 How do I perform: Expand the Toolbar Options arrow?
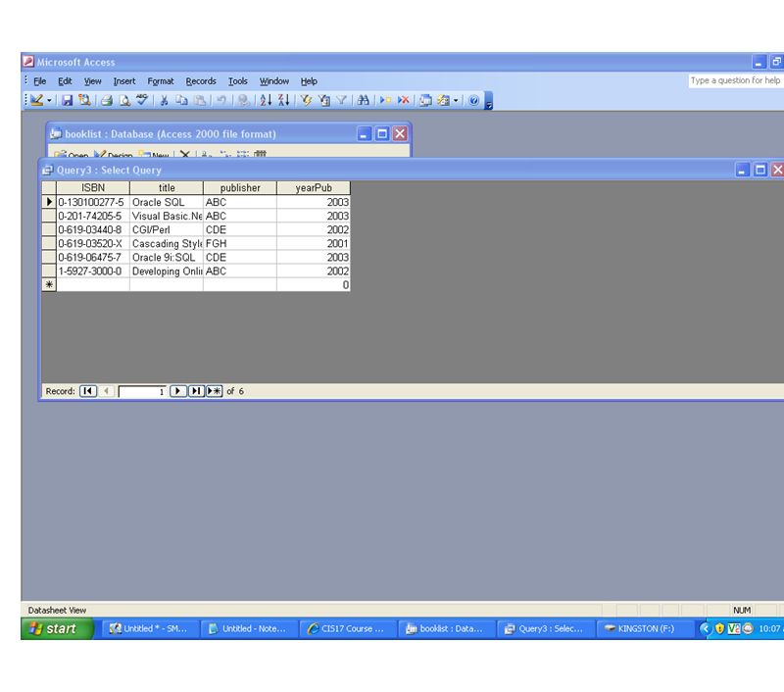pyautogui.click(x=488, y=101)
